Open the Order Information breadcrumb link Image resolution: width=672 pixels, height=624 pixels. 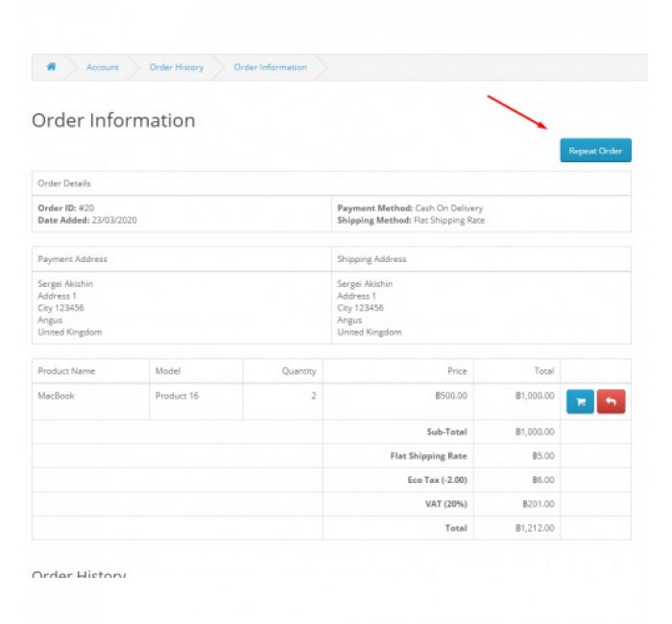pyautogui.click(x=270, y=67)
